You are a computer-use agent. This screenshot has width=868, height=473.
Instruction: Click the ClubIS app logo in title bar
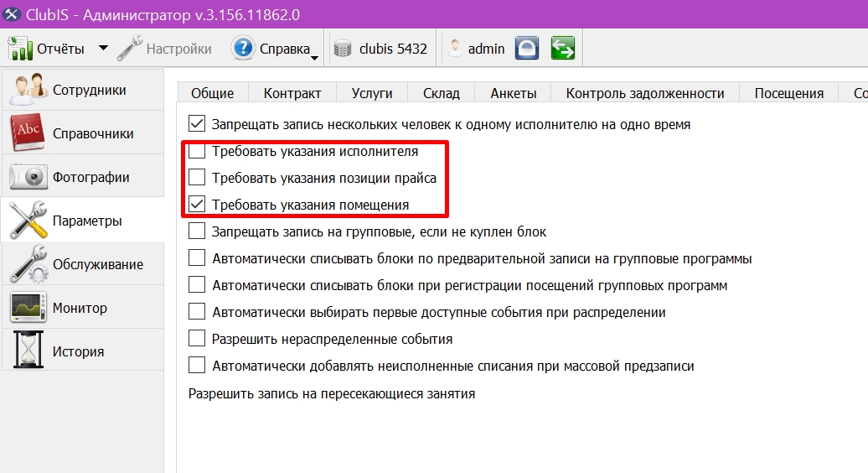tap(11, 14)
